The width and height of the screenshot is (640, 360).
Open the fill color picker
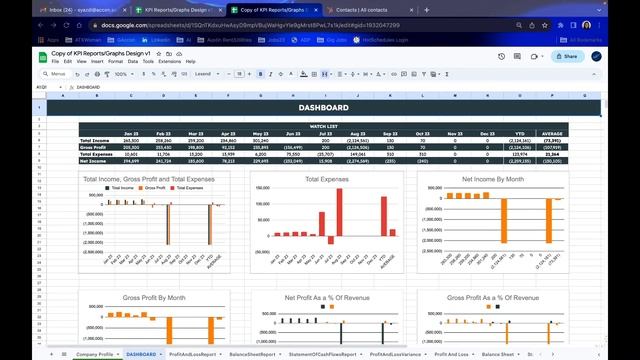[x=303, y=74]
